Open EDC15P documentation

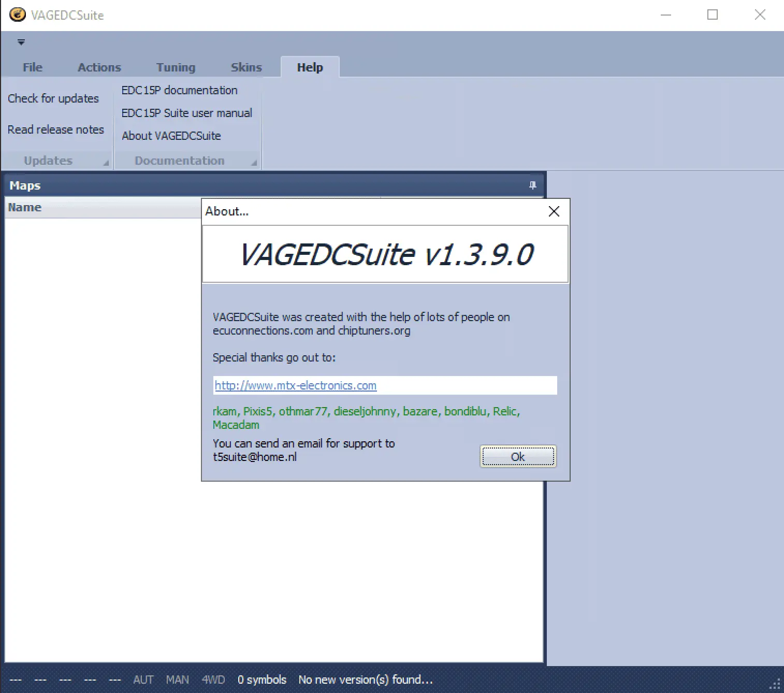click(180, 90)
